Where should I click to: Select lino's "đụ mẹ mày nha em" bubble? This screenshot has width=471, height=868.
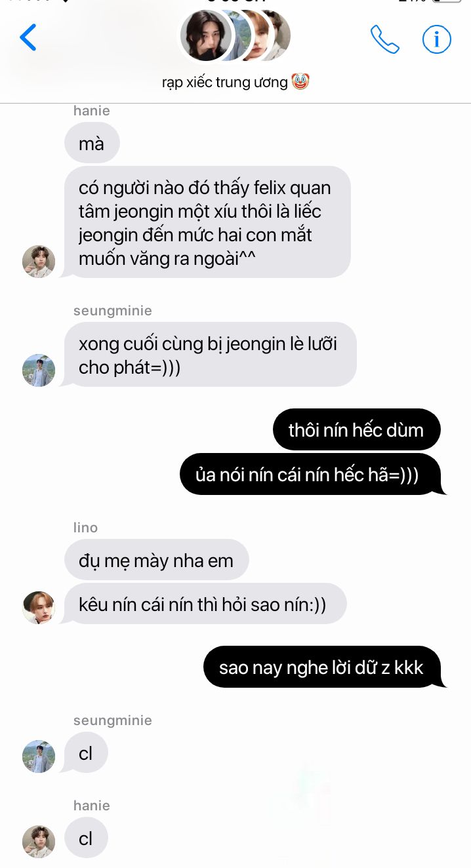coord(156,561)
